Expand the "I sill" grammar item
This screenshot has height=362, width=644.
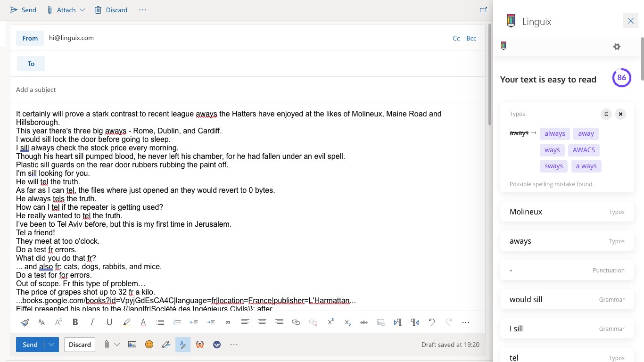point(567,329)
